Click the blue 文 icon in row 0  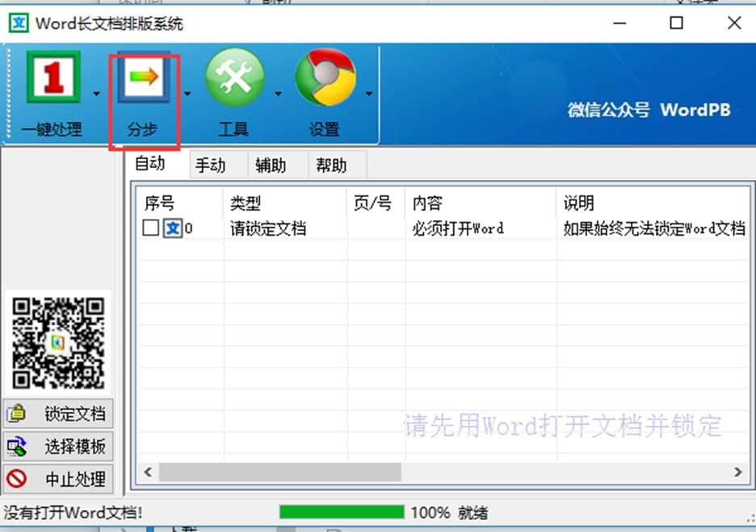pyautogui.click(x=173, y=228)
